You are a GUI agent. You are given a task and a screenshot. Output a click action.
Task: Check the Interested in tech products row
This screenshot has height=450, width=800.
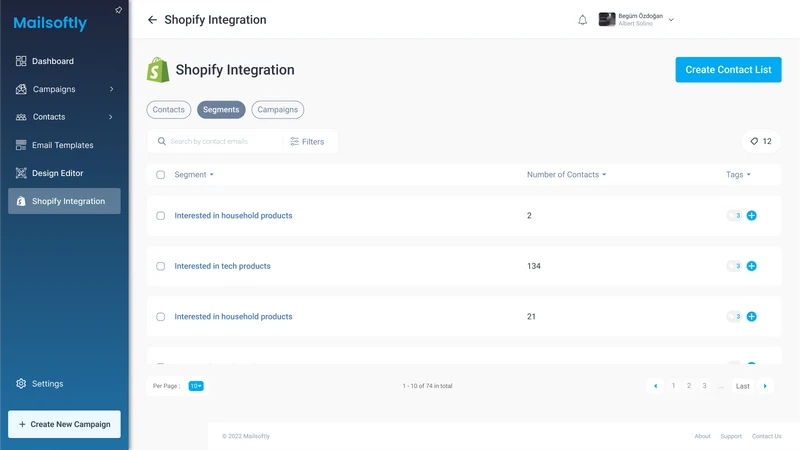(161, 266)
